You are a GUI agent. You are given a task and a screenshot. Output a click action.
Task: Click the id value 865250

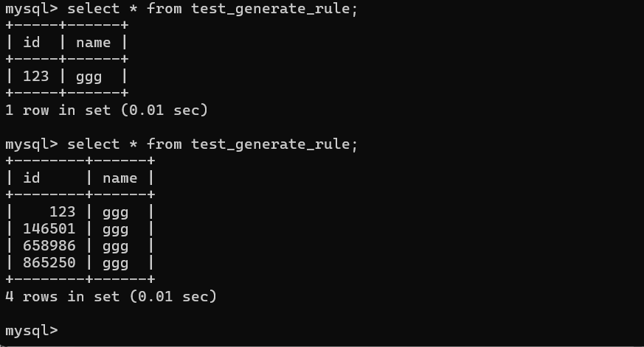[x=49, y=262]
